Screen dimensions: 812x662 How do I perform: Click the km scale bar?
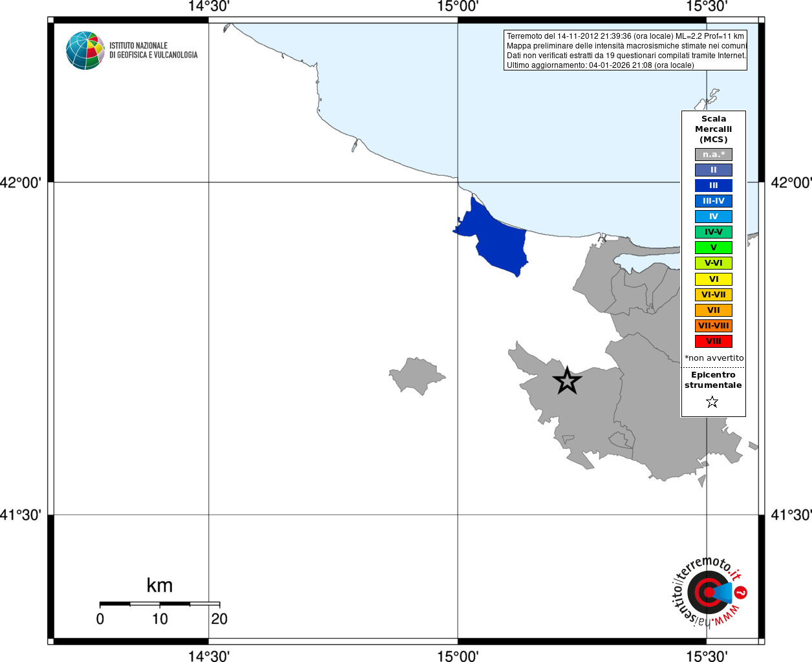pos(160,604)
